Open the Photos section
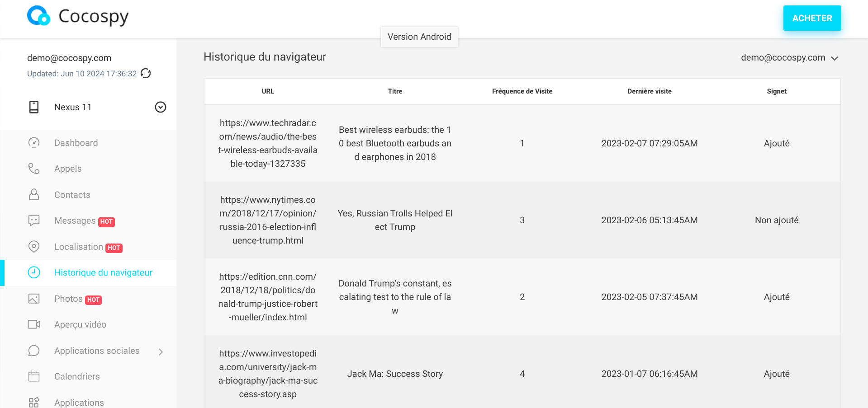Viewport: 868px width, 408px height. [x=68, y=299]
